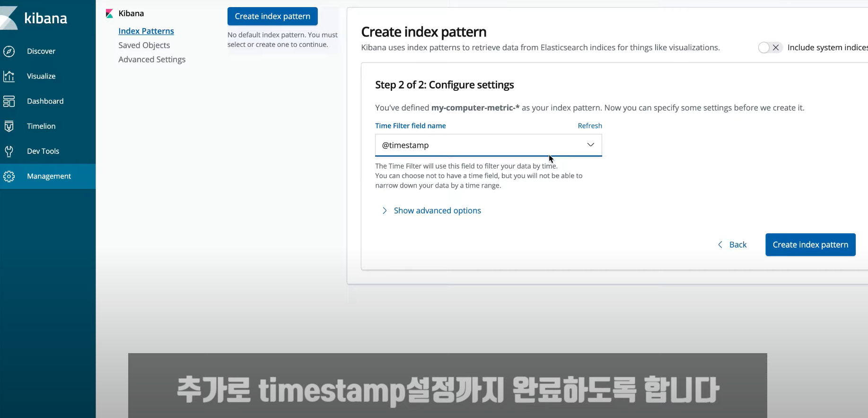This screenshot has height=418, width=868.
Task: Select Management in the sidebar
Action: pyautogui.click(x=48, y=177)
